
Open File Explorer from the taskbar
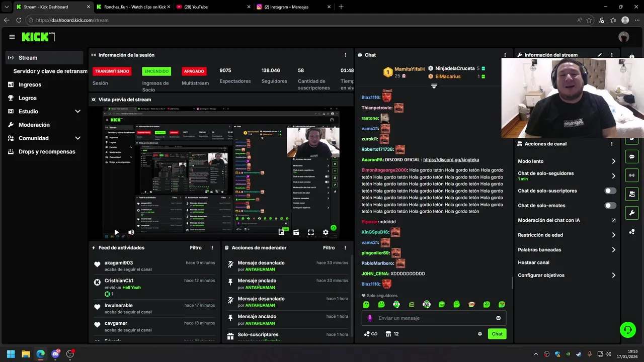[x=26, y=354]
